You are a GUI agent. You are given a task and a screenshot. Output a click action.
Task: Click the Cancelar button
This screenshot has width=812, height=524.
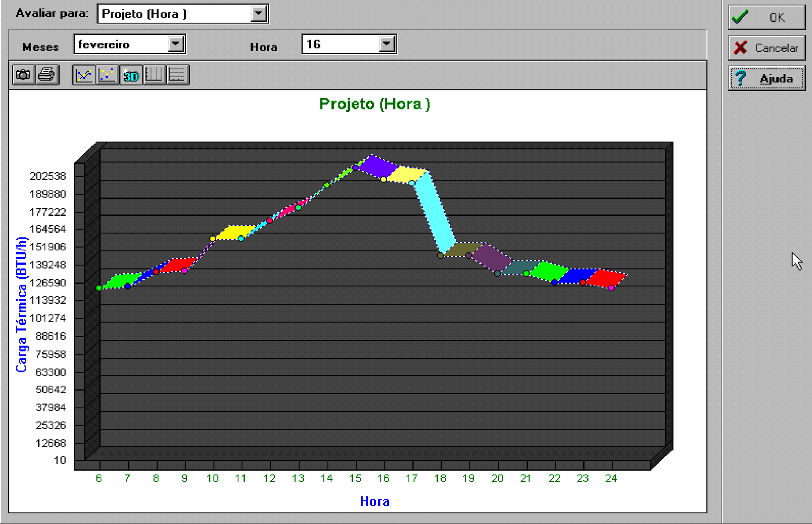[767, 48]
